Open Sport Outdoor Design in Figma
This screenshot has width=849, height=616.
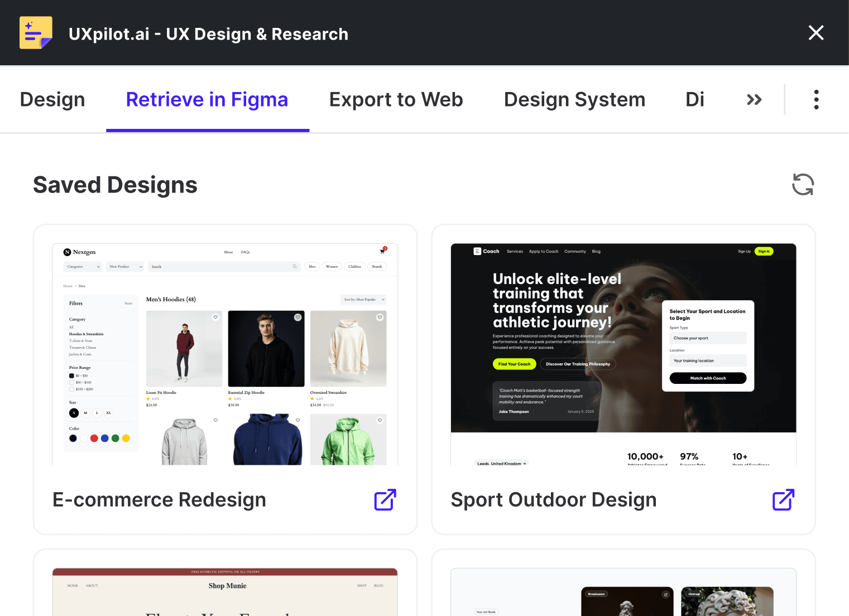783,499
